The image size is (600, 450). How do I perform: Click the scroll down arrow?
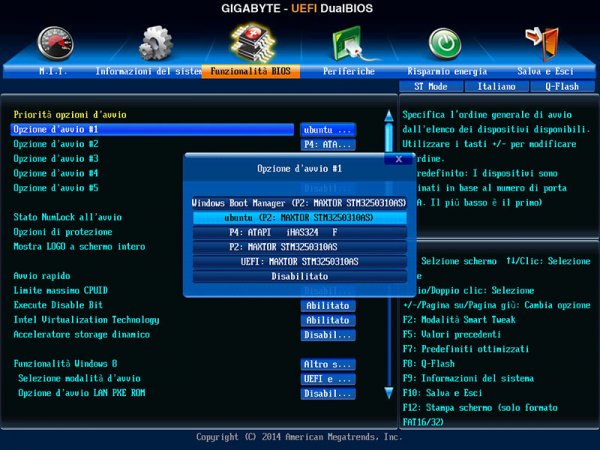coord(389,393)
